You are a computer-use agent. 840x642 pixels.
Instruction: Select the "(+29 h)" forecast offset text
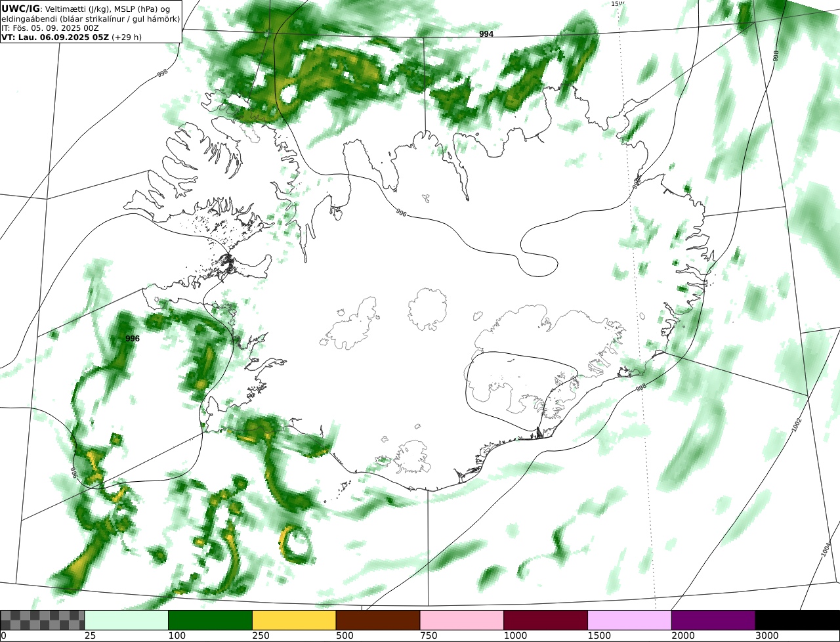(127, 37)
